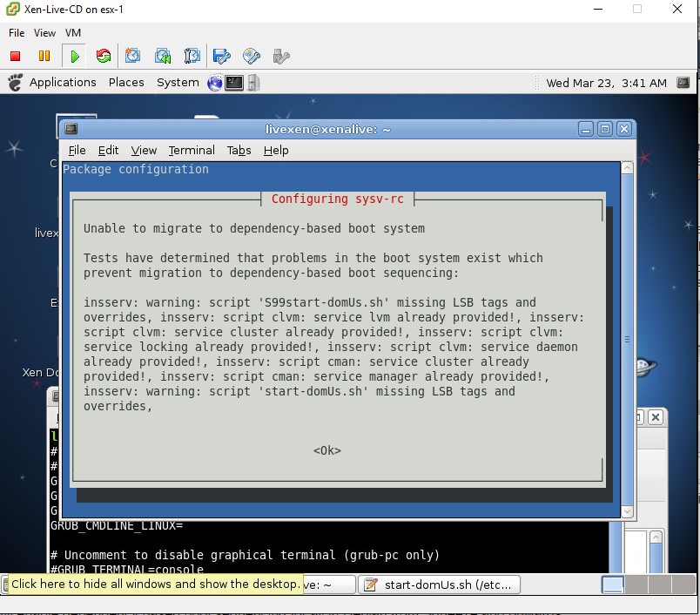Close the livexen@xenalive terminal window
The image size is (700, 615).
click(624, 130)
